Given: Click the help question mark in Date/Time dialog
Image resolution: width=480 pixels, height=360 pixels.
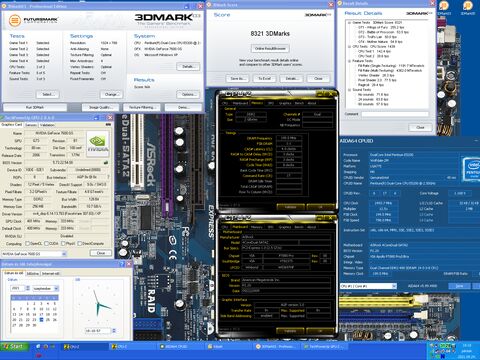Looking at the screenshot, I should 122,264.
